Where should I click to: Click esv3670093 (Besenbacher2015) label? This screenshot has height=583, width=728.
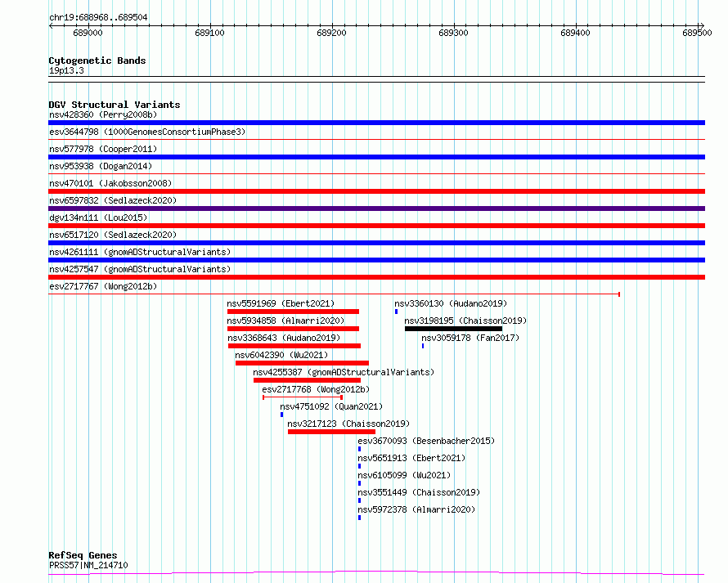(426, 441)
